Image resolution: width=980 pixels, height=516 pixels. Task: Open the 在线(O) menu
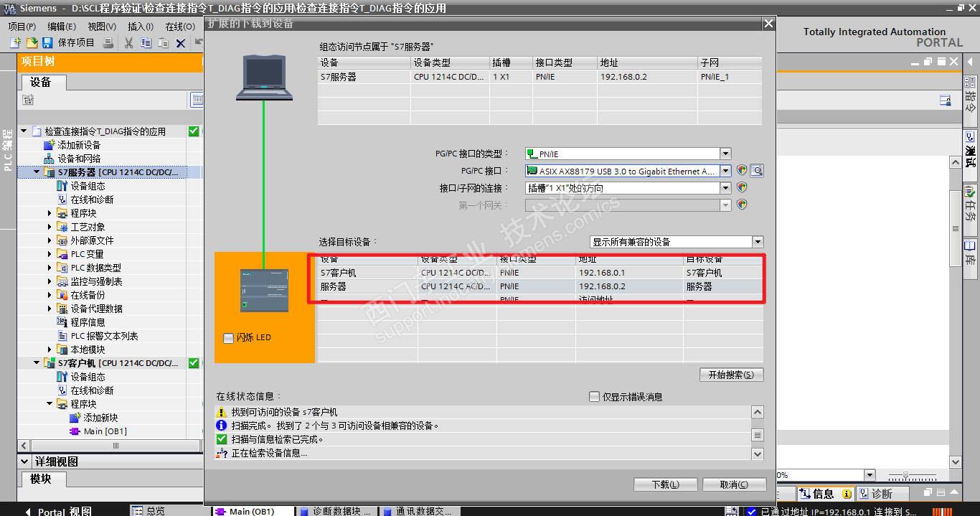(180, 27)
